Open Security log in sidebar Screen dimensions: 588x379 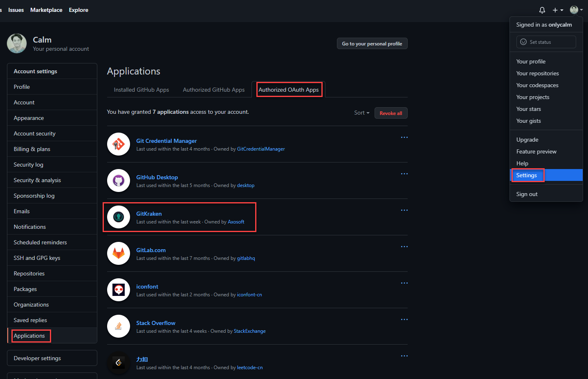[52, 165]
